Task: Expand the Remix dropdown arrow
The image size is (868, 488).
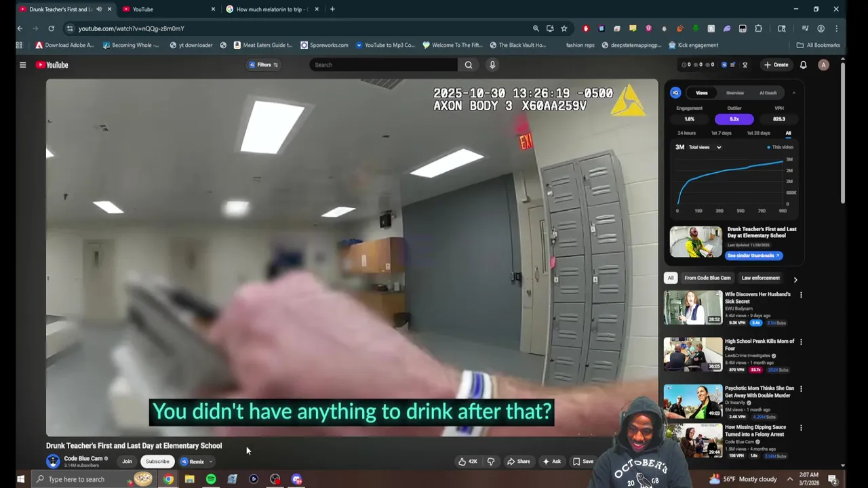Action: point(211,462)
